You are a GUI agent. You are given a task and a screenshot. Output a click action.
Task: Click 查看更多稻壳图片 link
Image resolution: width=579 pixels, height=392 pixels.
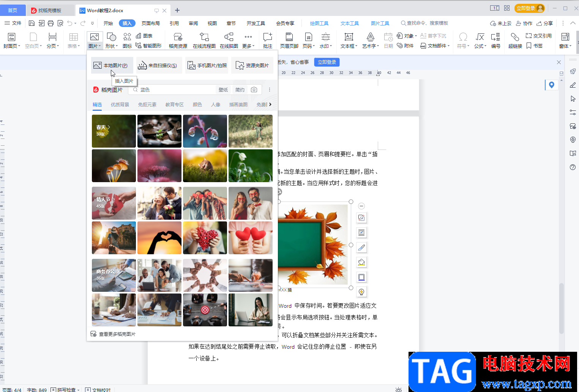click(x=113, y=334)
